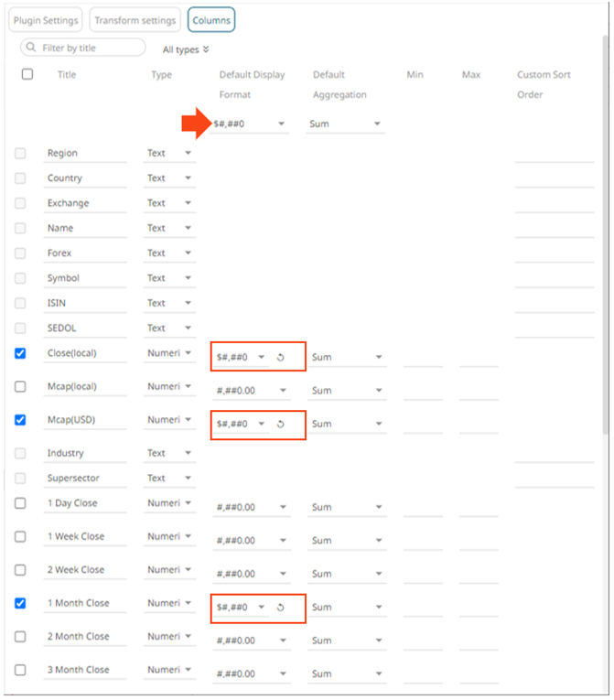Uncheck the Mcap(USD) checkbox
Screen dimensions: 614x700
pos(20,420)
